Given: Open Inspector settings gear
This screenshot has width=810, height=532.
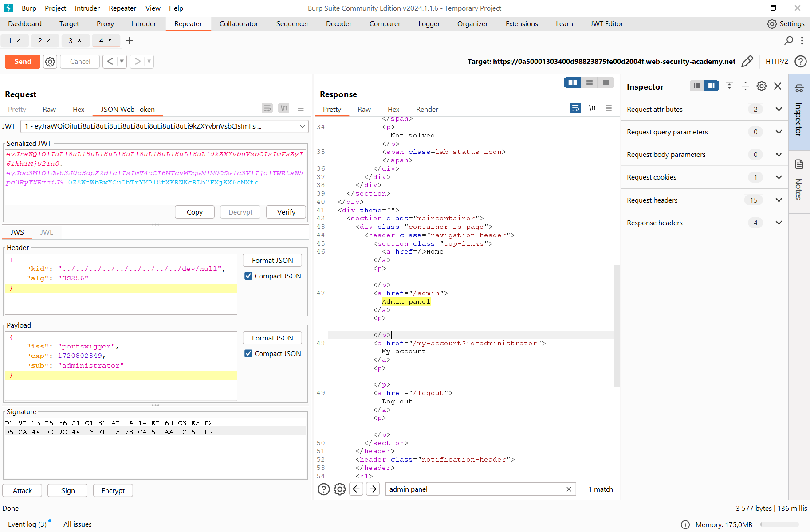Looking at the screenshot, I should (762, 86).
